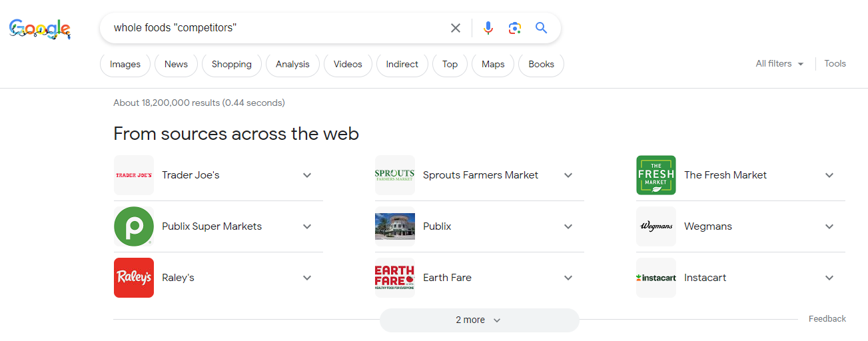Switch to the Images tab
This screenshot has width=868, height=341.
point(125,65)
